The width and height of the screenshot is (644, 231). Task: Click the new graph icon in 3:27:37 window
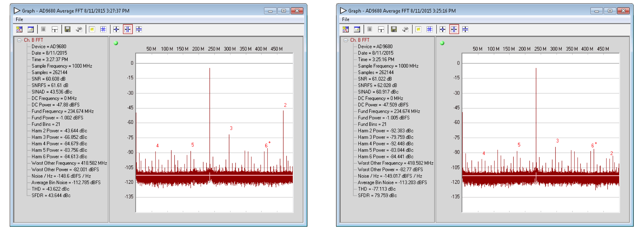(x=19, y=29)
